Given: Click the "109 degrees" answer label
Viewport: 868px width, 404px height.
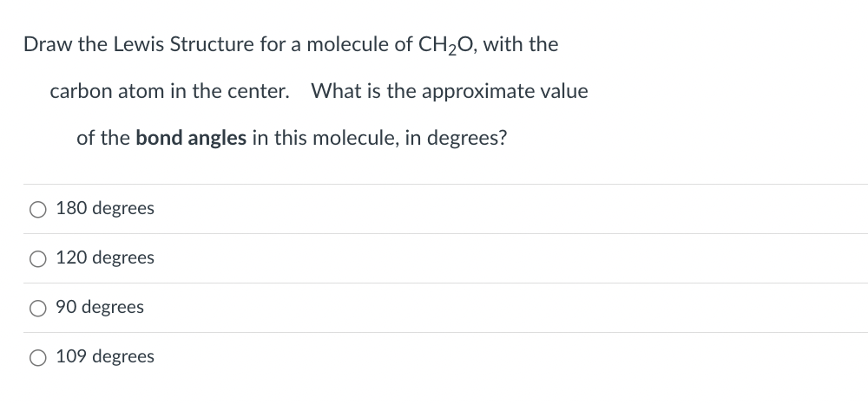Looking at the screenshot, I should (x=105, y=356).
